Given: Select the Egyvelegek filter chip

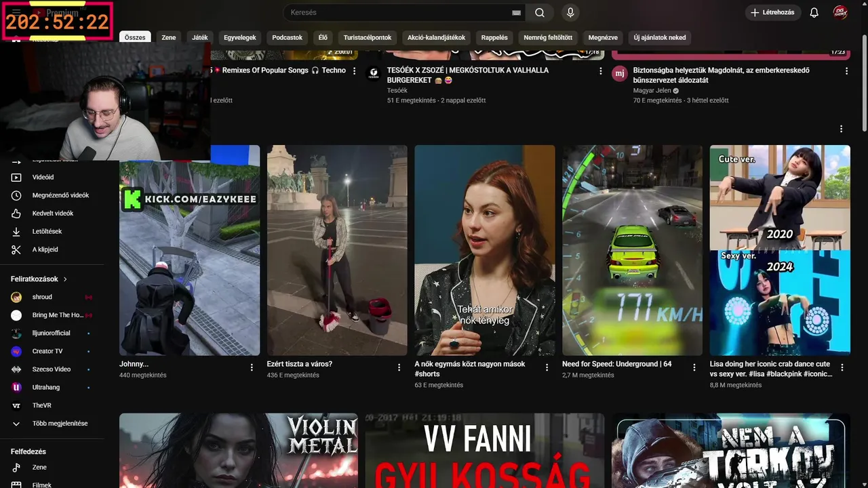Looking at the screenshot, I should (x=240, y=38).
